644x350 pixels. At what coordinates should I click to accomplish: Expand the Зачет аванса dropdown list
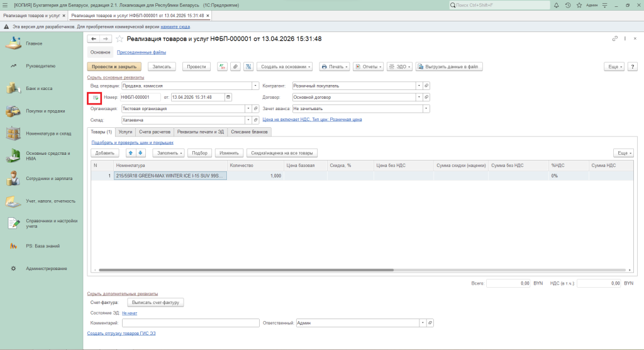click(426, 108)
